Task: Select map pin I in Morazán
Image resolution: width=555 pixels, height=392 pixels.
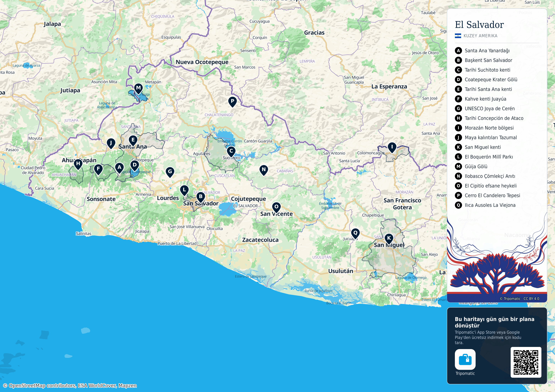Action: pos(392,147)
